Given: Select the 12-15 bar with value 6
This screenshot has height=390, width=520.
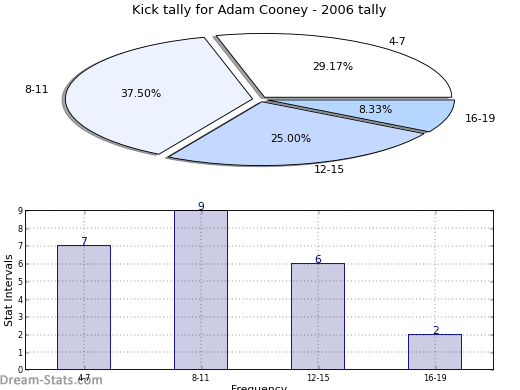Looking at the screenshot, I should [318, 316].
